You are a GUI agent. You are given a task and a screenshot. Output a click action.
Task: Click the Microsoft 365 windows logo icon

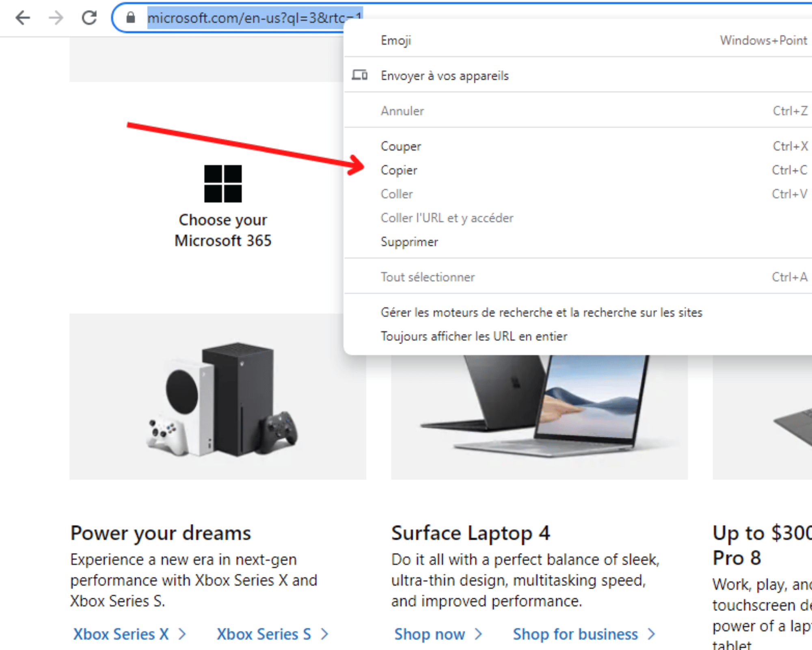(x=223, y=184)
